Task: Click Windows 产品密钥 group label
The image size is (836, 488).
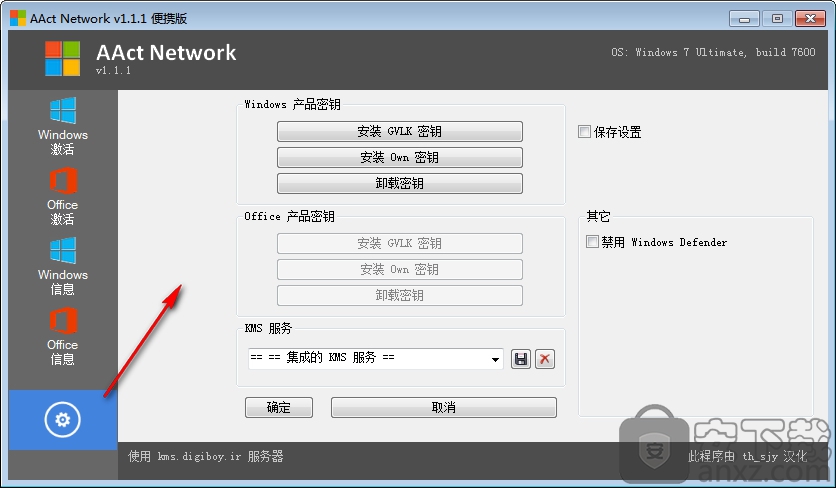Action: [292, 105]
